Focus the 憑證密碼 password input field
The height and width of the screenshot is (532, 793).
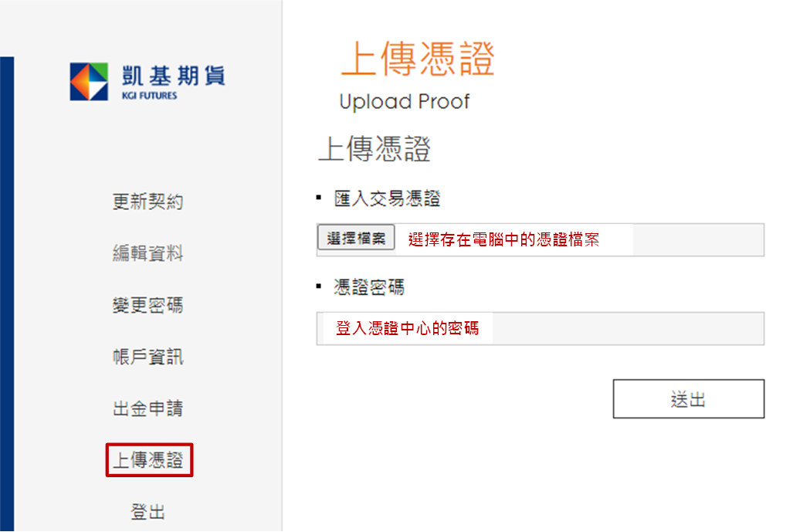pos(541,329)
